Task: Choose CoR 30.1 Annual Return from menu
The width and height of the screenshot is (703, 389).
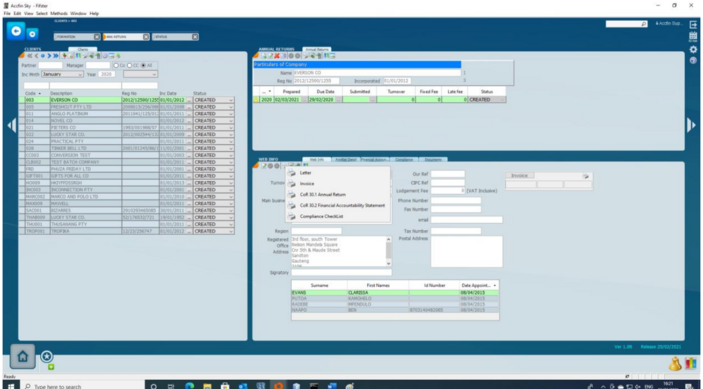Action: click(323, 194)
